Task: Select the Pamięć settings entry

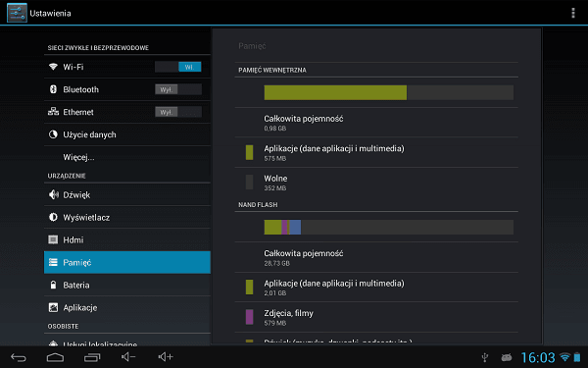Action: 127,262
